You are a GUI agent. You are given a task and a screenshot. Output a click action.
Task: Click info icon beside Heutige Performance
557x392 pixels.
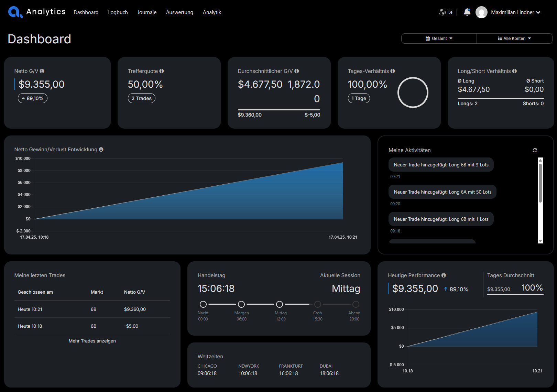[x=444, y=275]
